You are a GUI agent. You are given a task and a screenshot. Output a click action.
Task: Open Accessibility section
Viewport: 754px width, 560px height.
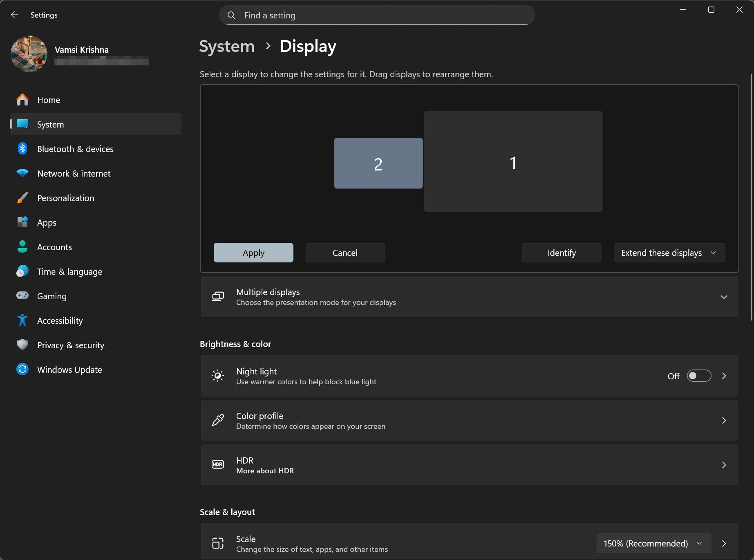coord(96,320)
